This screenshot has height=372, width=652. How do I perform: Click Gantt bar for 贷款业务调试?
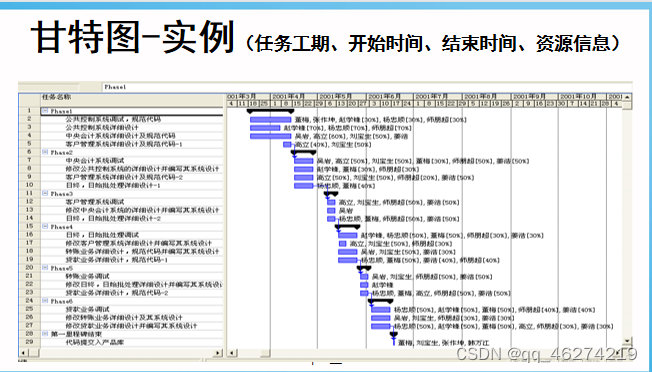380,310
